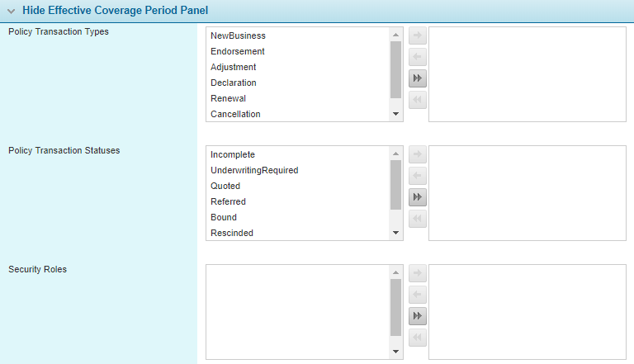Click single right arrow beside Policy Transaction Types
The height and width of the screenshot is (364, 634).
pyautogui.click(x=417, y=35)
